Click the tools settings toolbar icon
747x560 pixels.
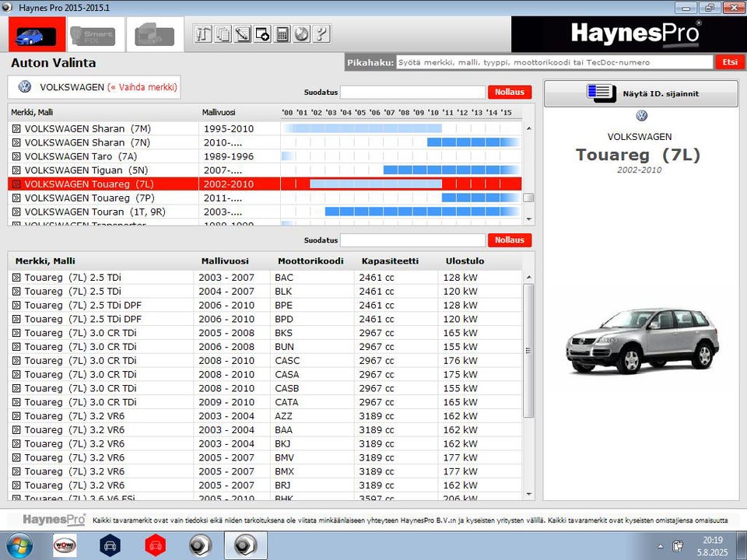(204, 34)
